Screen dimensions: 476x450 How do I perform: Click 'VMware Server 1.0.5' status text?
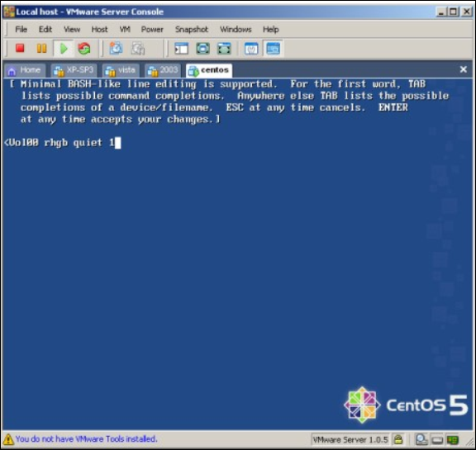point(350,440)
